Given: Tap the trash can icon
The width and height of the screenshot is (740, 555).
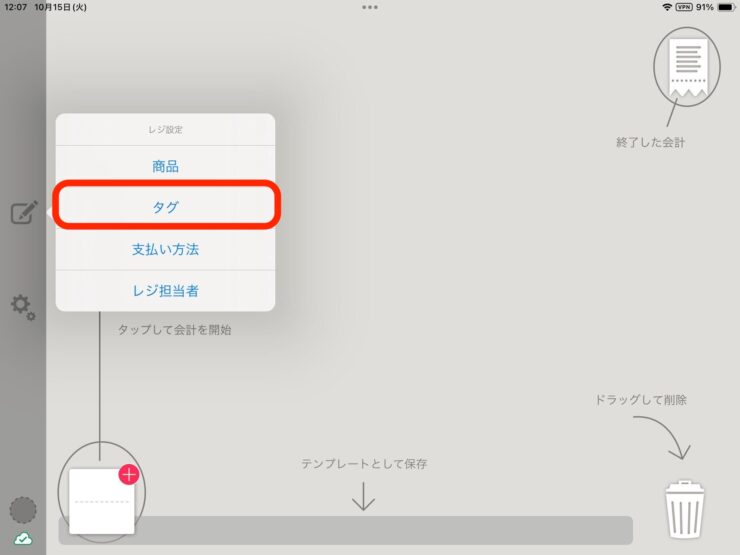Looking at the screenshot, I should pos(684,510).
